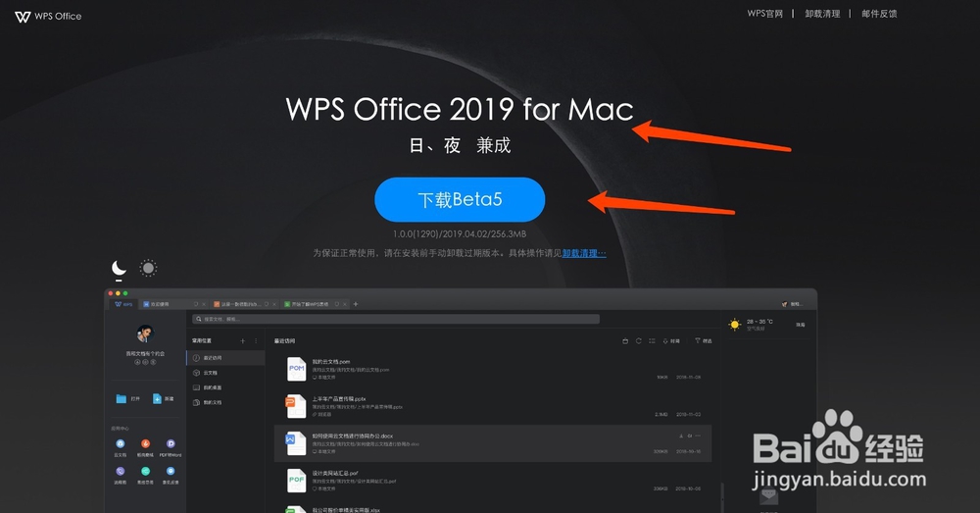
Task: Select 我的桌面 in the preview location list
Action: 225,387
